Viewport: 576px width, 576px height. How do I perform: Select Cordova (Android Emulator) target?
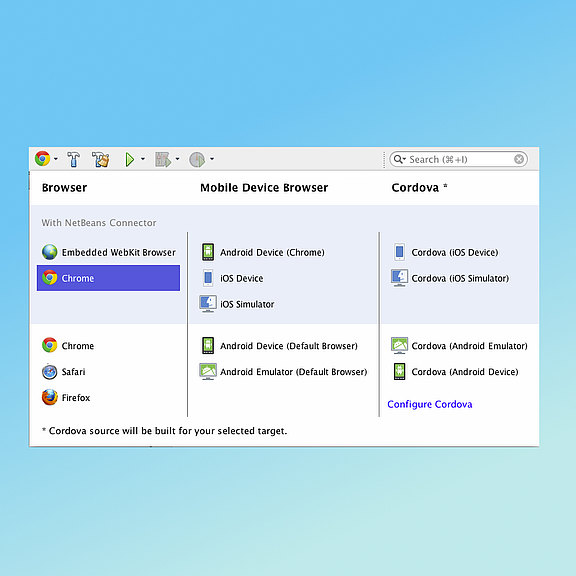[459, 346]
